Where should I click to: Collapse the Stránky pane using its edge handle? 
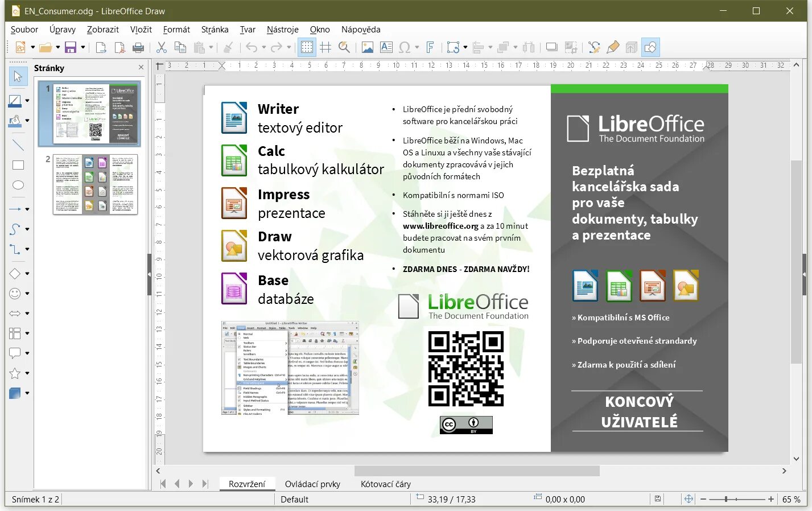[x=150, y=274]
